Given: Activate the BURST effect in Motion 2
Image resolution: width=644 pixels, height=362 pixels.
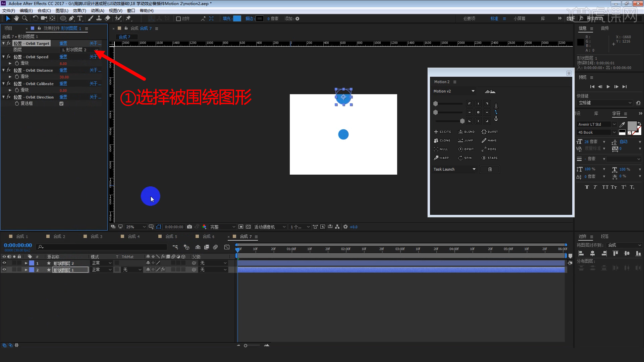Looking at the screenshot, I should click(489, 131).
